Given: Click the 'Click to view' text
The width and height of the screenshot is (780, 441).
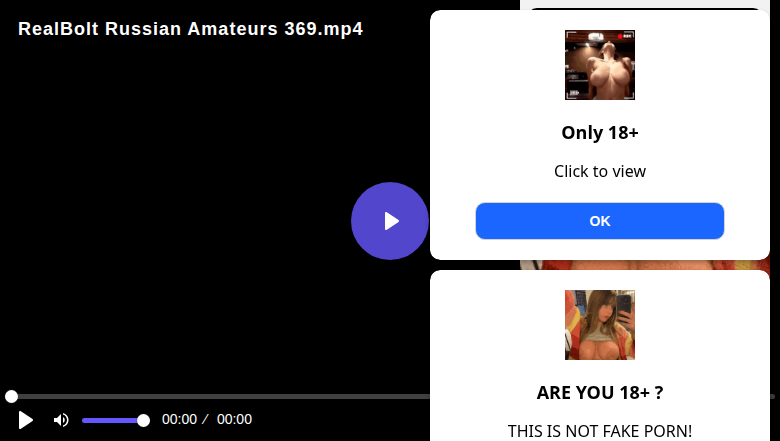Looking at the screenshot, I should pyautogui.click(x=600, y=172).
